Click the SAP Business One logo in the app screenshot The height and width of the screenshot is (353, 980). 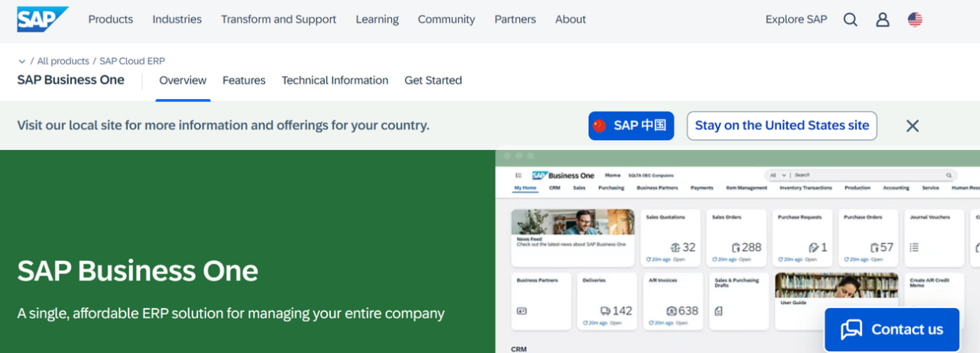[563, 176]
